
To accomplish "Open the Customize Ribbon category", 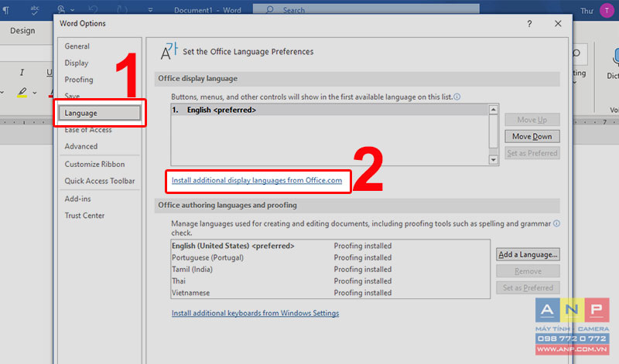I will click(x=94, y=164).
